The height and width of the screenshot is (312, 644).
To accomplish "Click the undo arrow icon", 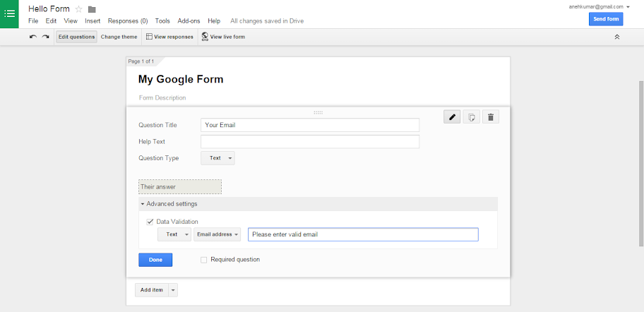I will pyautogui.click(x=33, y=37).
